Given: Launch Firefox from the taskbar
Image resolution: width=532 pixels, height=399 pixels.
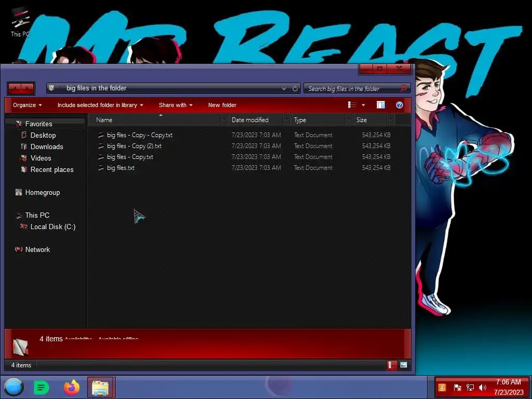Looking at the screenshot, I should (x=71, y=387).
